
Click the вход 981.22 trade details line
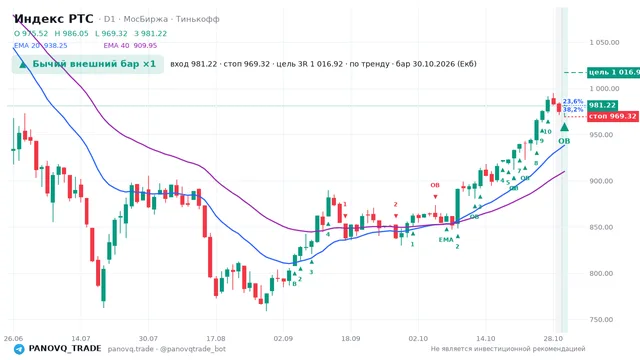(x=323, y=64)
